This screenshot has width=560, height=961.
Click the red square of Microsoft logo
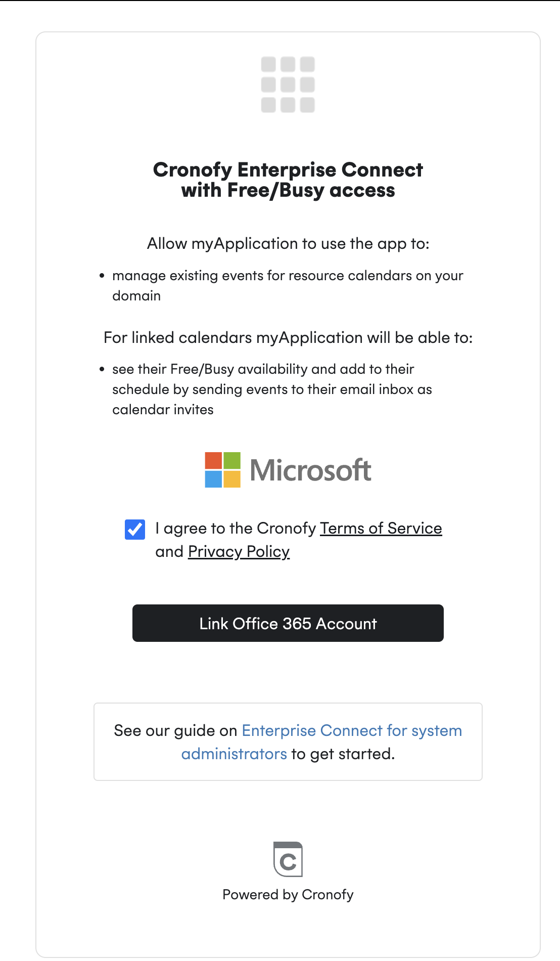tap(213, 461)
